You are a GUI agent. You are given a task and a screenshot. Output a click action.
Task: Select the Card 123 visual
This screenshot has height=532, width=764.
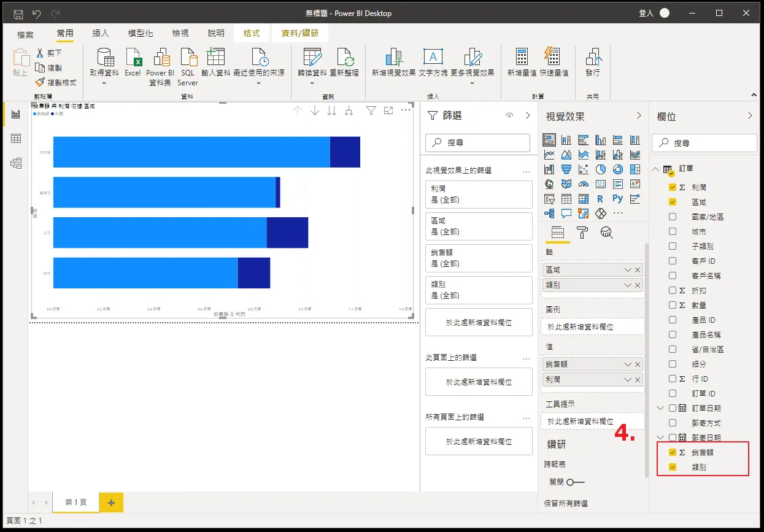pos(601,184)
